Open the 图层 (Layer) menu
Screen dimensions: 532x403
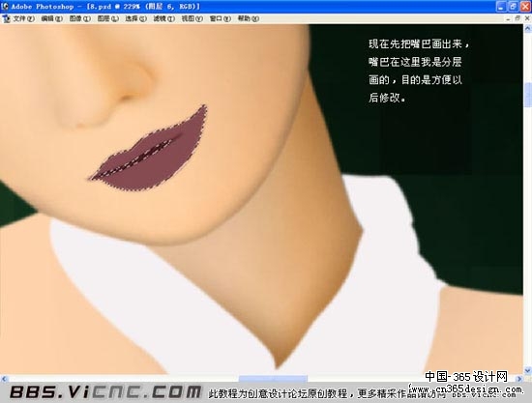pos(108,18)
